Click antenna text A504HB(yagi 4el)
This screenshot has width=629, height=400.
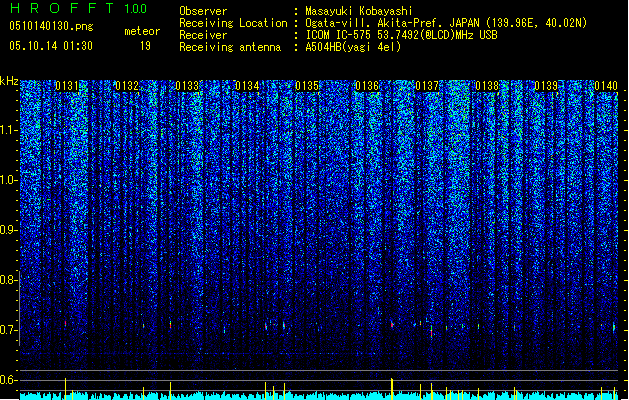[x=353, y=47]
